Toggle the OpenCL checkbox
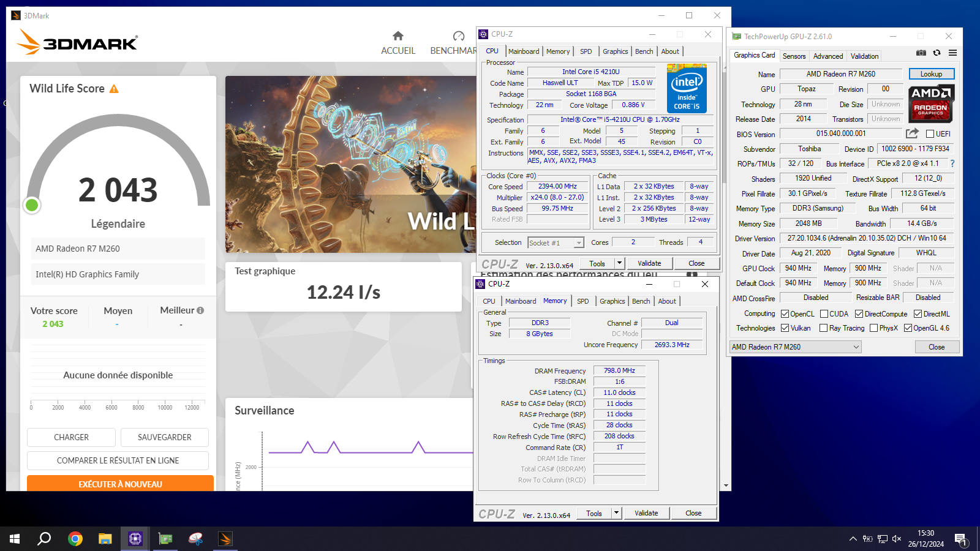The image size is (980, 551). click(785, 314)
